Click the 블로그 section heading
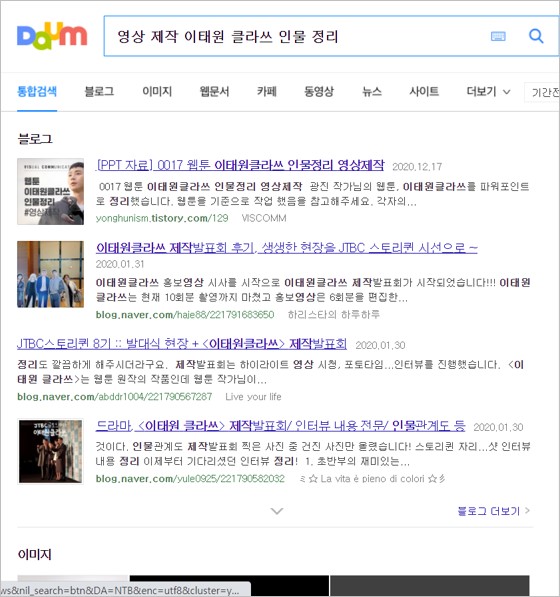The height and width of the screenshot is (597, 560). point(35,139)
